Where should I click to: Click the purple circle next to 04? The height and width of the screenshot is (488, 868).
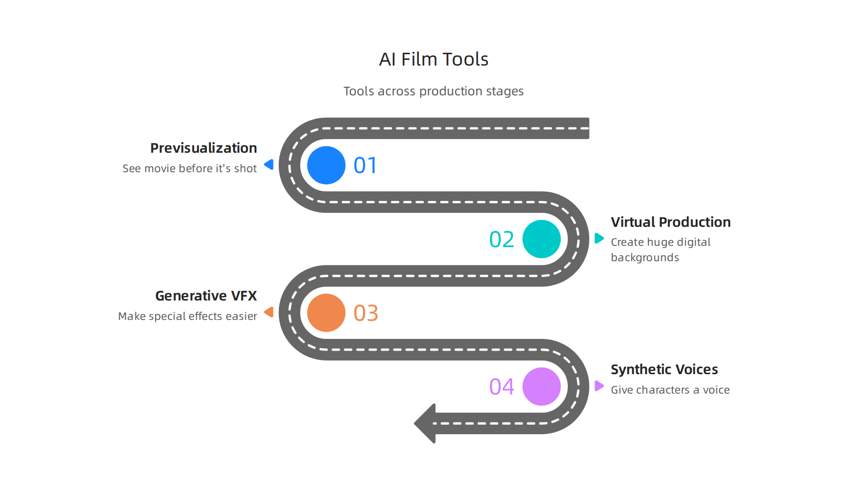542,386
